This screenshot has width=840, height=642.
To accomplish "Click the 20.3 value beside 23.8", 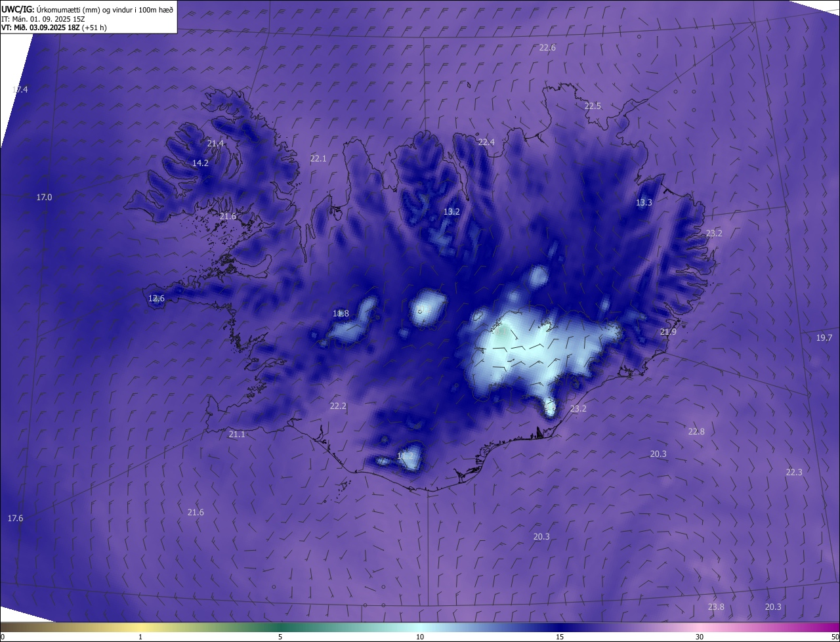I will 773,607.
